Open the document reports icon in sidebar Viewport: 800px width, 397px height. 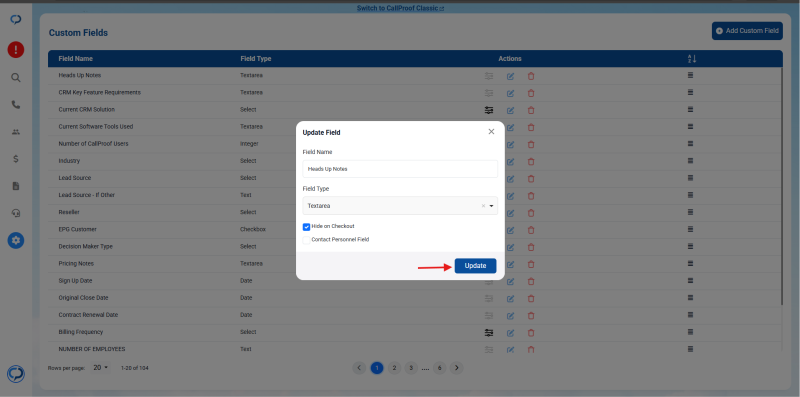(x=16, y=186)
